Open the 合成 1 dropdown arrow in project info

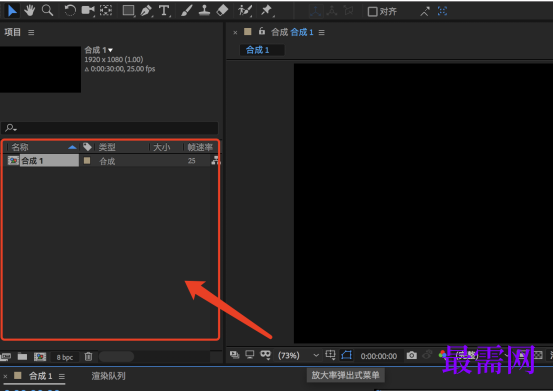click(x=111, y=50)
